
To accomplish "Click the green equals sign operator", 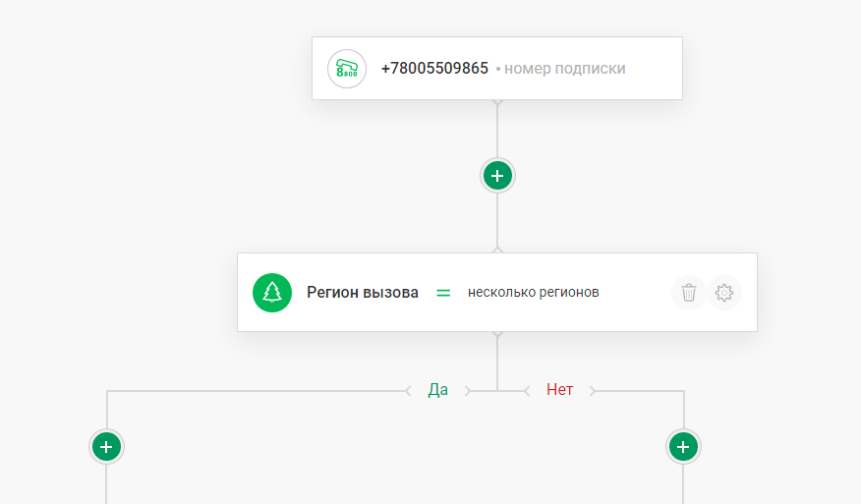I will pyautogui.click(x=443, y=293).
